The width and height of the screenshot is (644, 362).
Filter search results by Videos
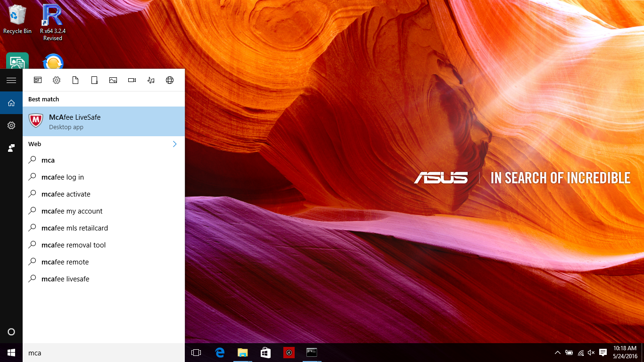coord(132,80)
